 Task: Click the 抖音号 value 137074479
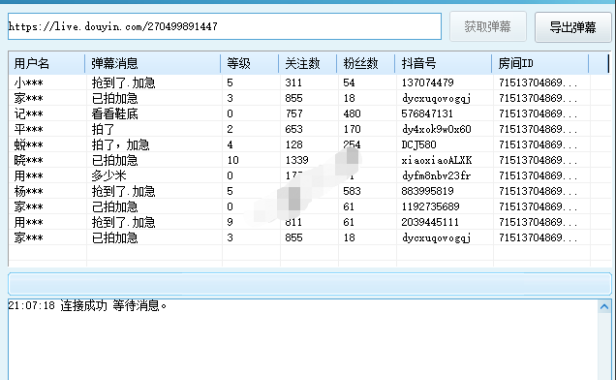pos(427,83)
